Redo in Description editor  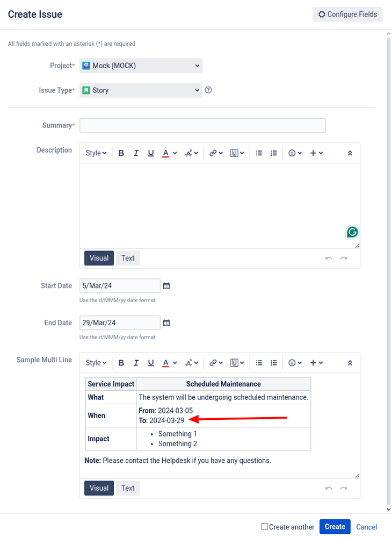click(x=344, y=258)
